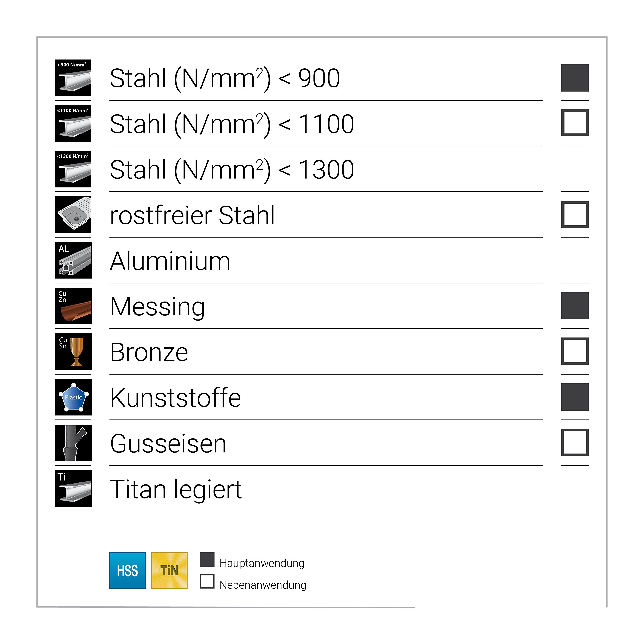Click the gold TiN coating badge
This screenshot has height=644, width=644.
[169, 570]
